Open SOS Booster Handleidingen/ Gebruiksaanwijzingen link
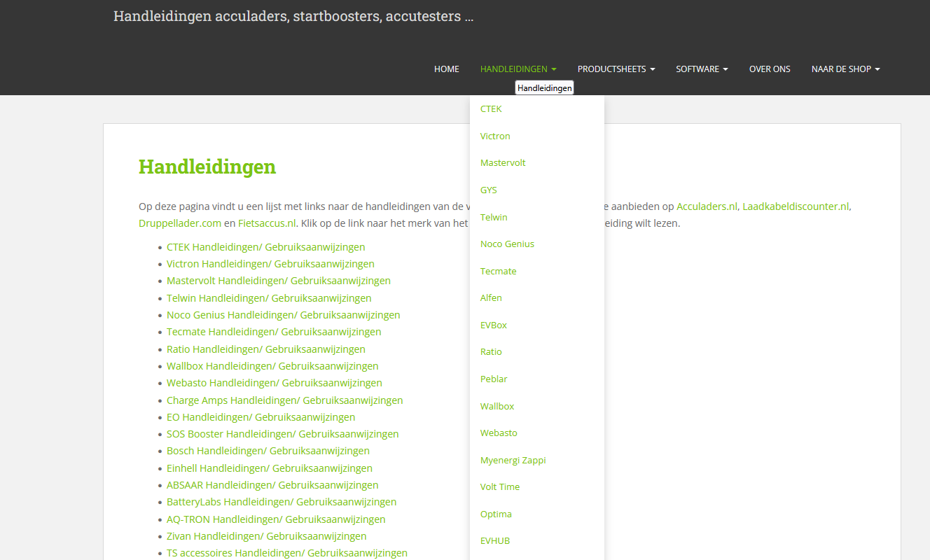The height and width of the screenshot is (560, 930). coord(283,434)
